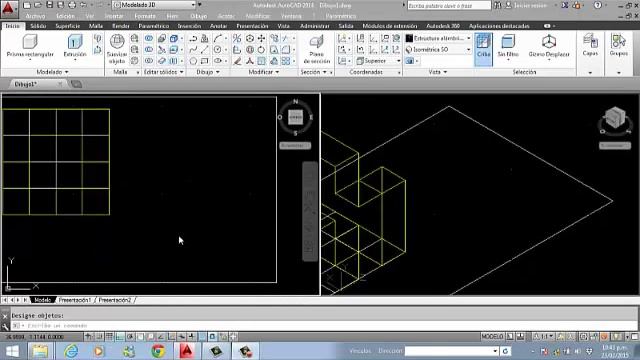Open the Capas layers panel
The width and height of the screenshot is (640, 360).
click(x=590, y=45)
